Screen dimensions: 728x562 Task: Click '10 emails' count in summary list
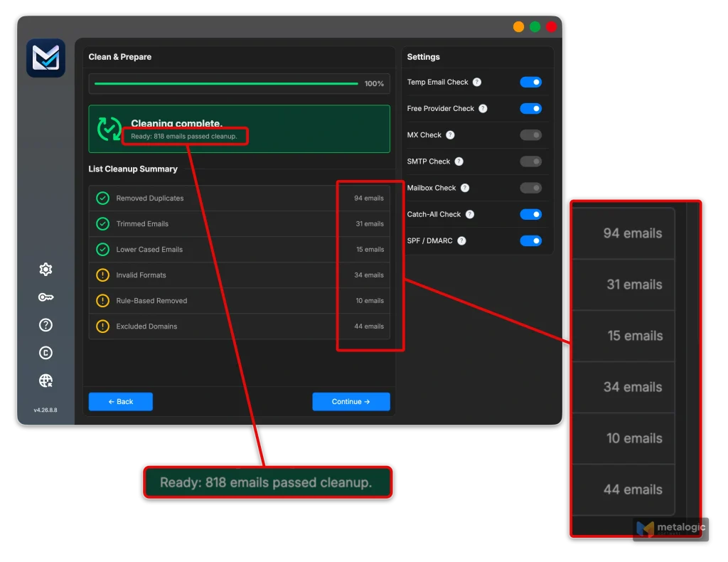370,300
